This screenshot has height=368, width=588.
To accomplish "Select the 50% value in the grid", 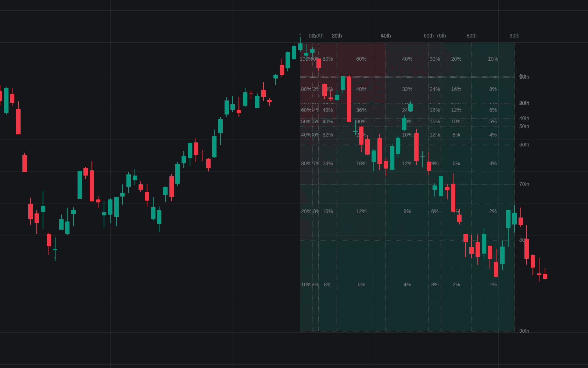I will (x=306, y=121).
